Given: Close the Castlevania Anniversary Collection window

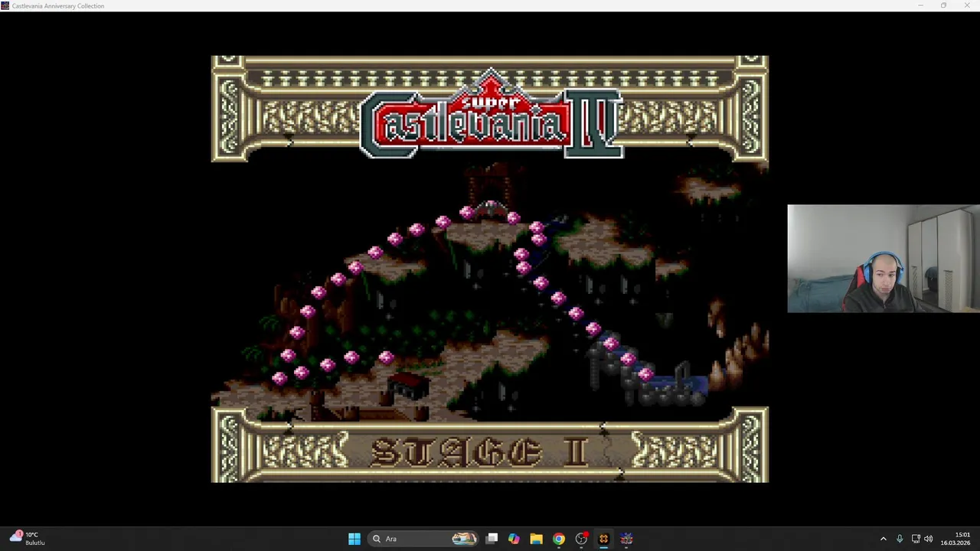Looking at the screenshot, I should pyautogui.click(x=967, y=5).
